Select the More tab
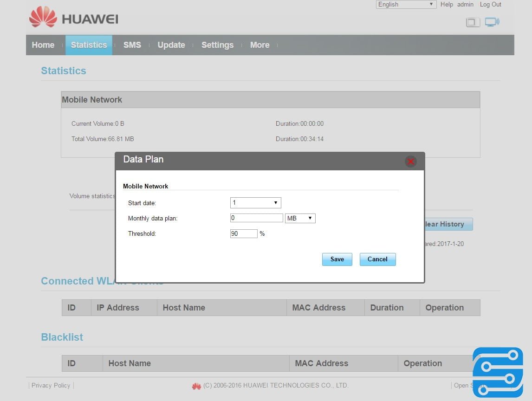 tap(260, 45)
